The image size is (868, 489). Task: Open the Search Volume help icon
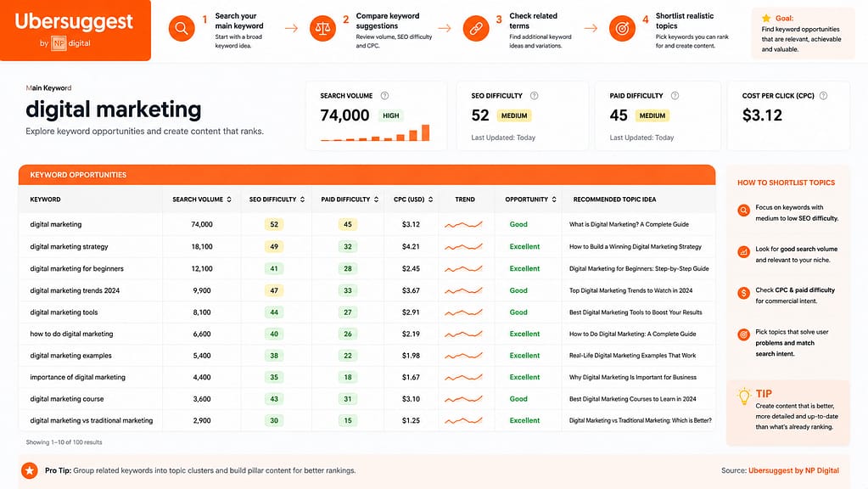pos(384,96)
